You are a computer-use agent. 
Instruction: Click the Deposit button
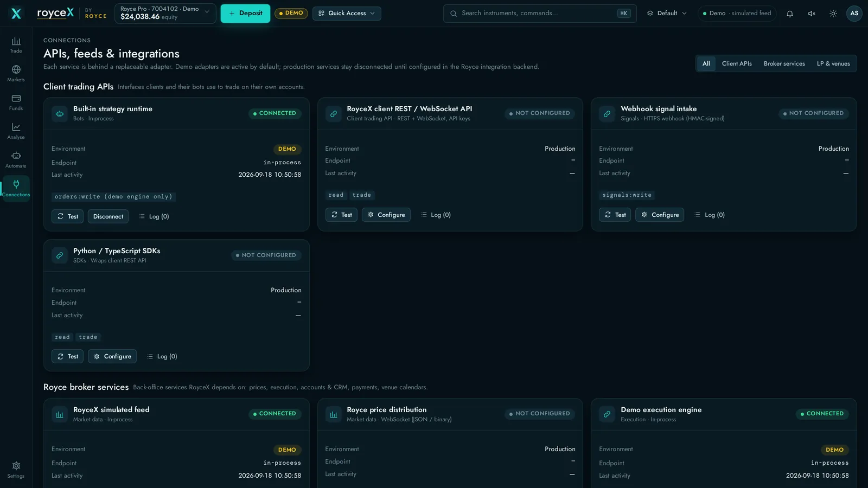[x=245, y=14]
